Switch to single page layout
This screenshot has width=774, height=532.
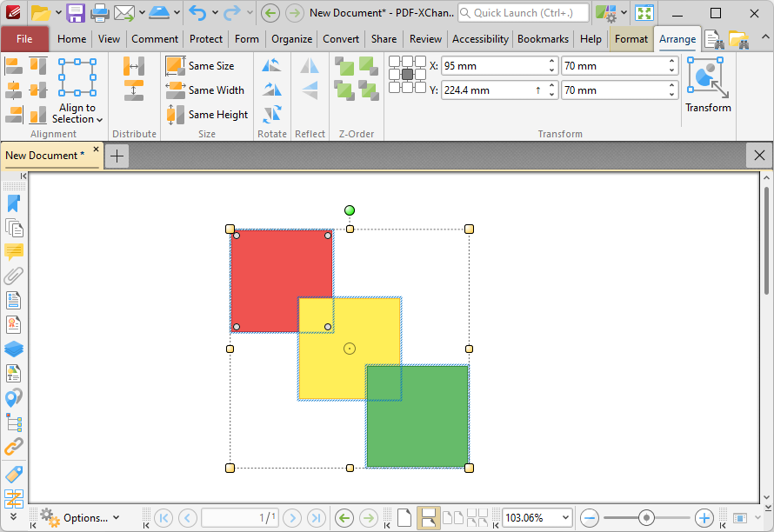click(x=404, y=518)
